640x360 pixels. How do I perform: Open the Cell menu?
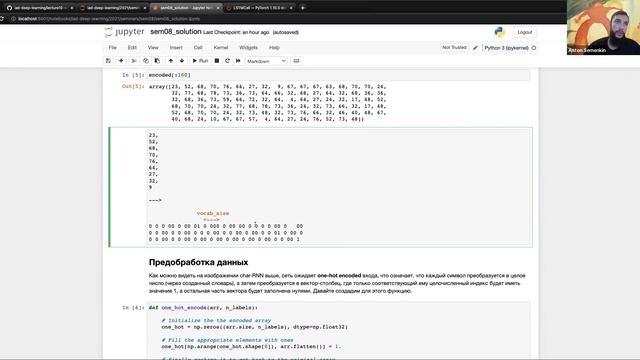[198, 47]
